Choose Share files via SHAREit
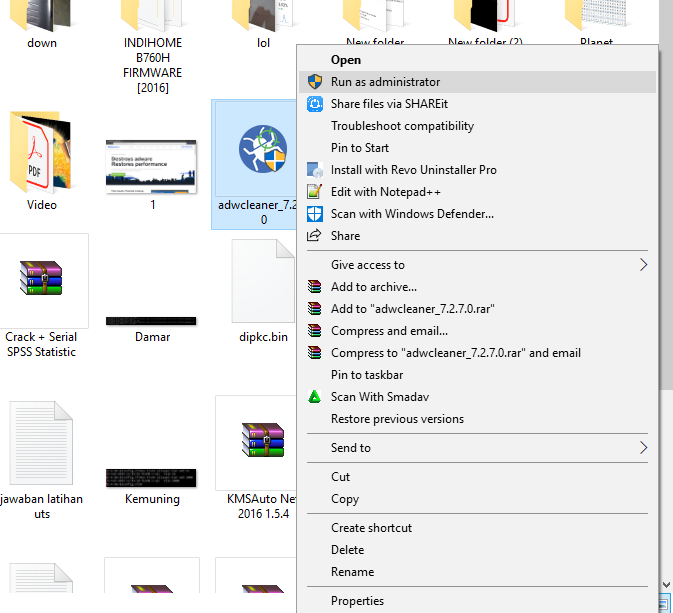 (477, 104)
